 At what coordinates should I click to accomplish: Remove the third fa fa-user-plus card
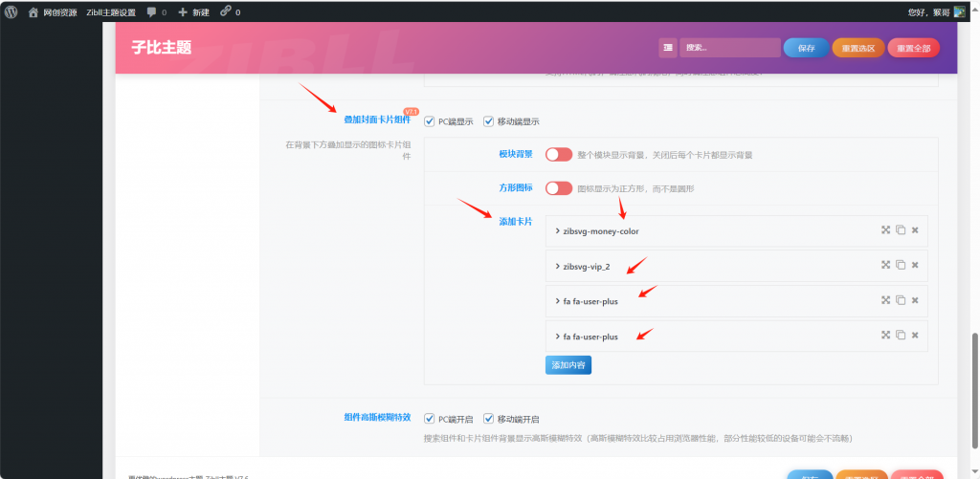pos(915,300)
